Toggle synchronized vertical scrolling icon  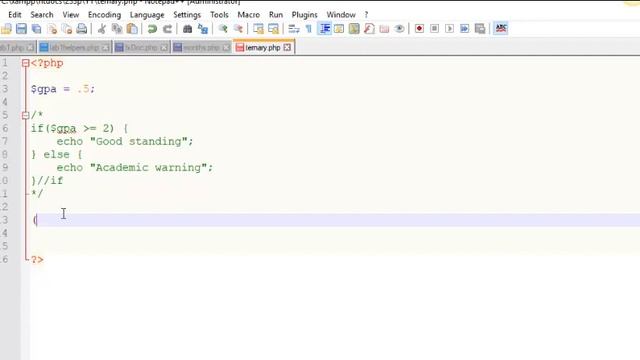coord(258,29)
